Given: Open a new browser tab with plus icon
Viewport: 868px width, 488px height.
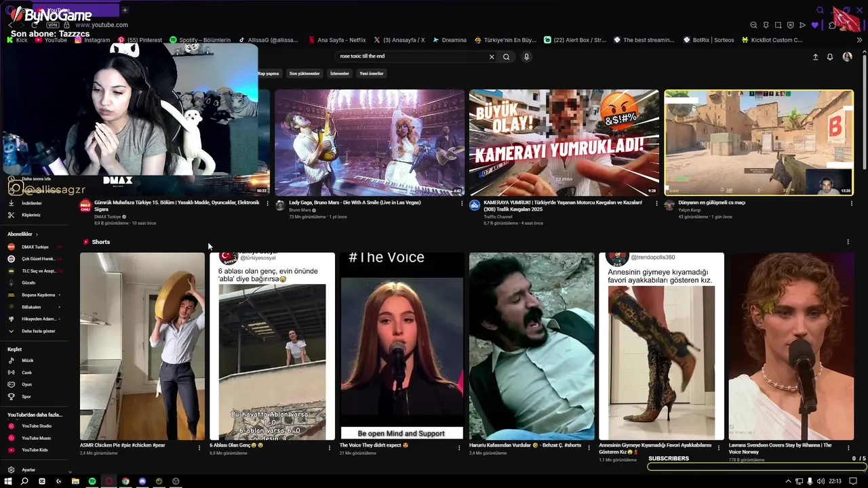Looking at the screenshot, I should (x=125, y=10).
